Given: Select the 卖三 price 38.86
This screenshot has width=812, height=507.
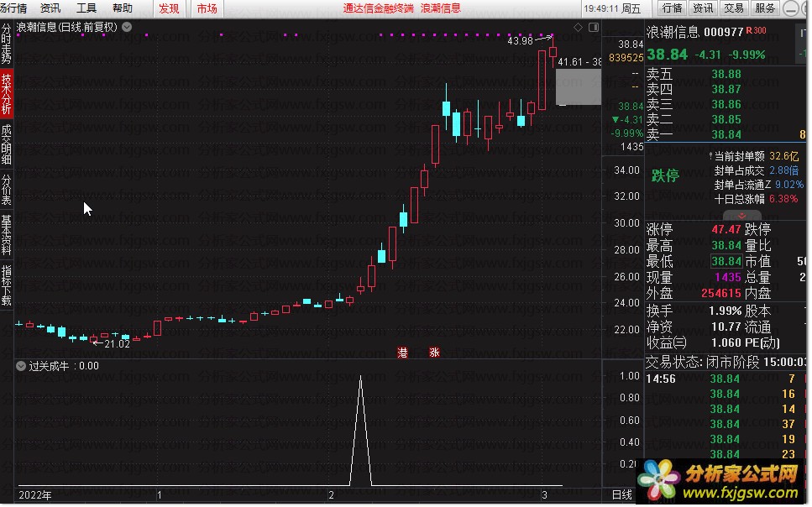Looking at the screenshot, I should (726, 104).
